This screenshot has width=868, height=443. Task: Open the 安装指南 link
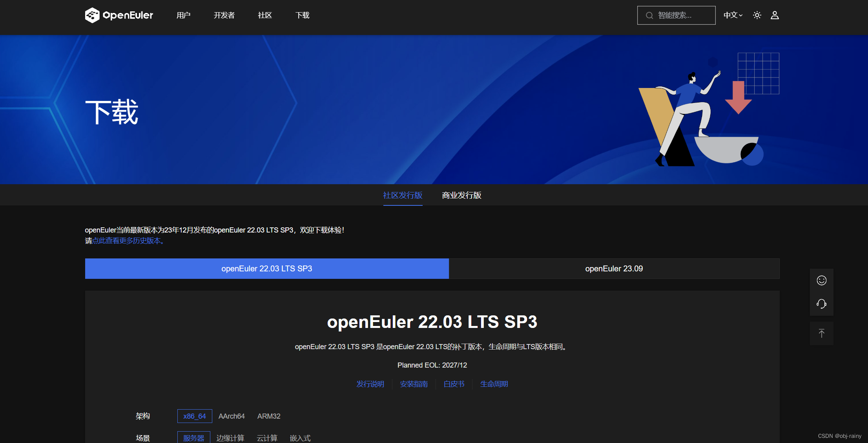414,384
